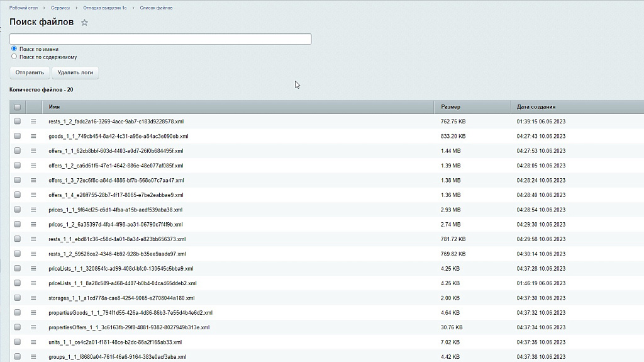
Task: Tick checkbox for offers_1_2 file row
Action: pyautogui.click(x=18, y=166)
